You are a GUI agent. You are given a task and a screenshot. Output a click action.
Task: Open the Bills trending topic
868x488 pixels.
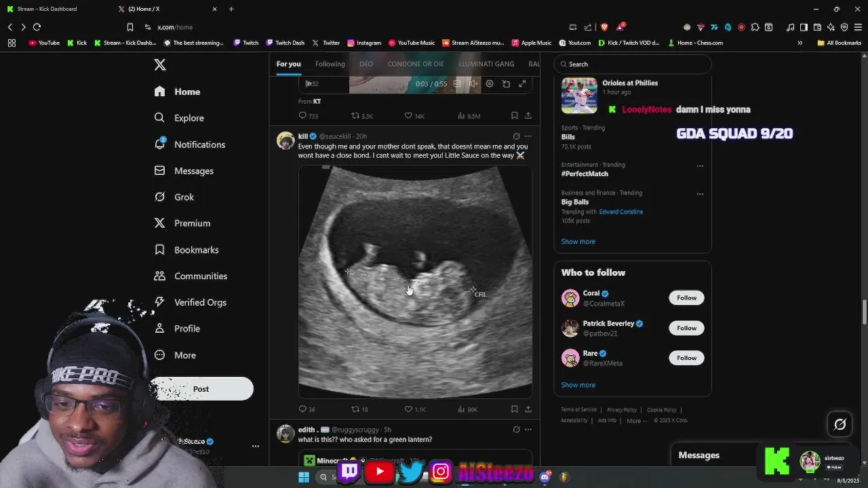(568, 137)
